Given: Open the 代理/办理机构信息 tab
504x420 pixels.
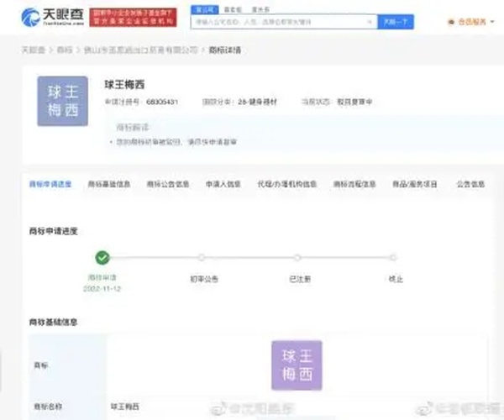Looking at the screenshot, I should point(286,183).
